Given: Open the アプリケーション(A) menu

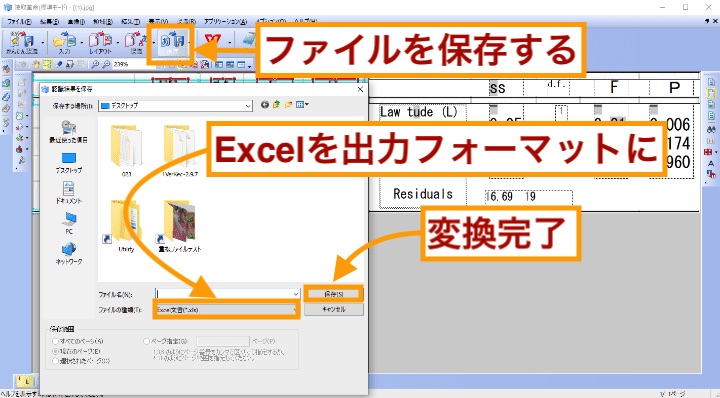Looking at the screenshot, I should 225,22.
